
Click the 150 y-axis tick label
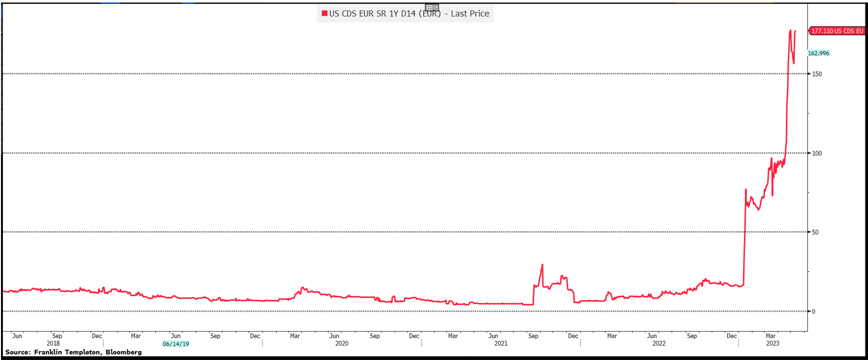coord(817,74)
